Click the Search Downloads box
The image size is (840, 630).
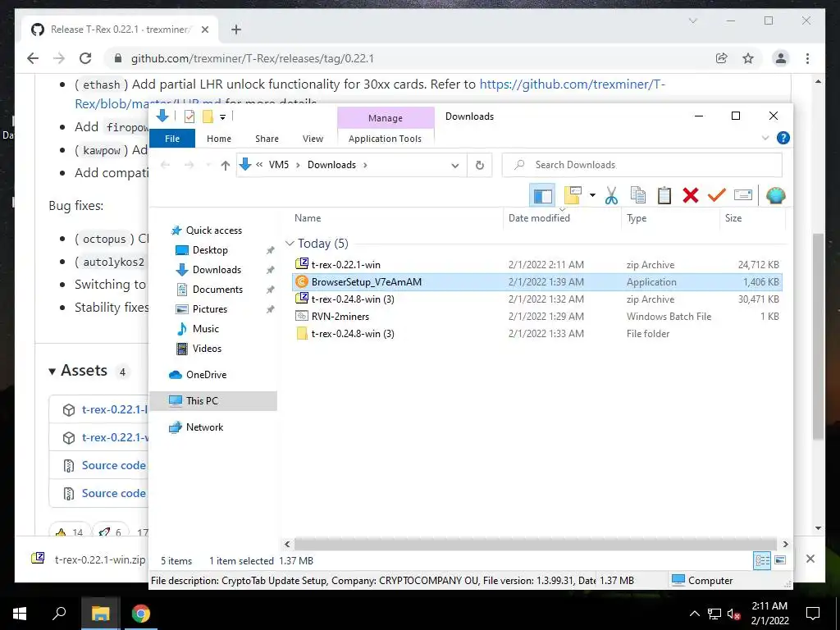pos(641,165)
